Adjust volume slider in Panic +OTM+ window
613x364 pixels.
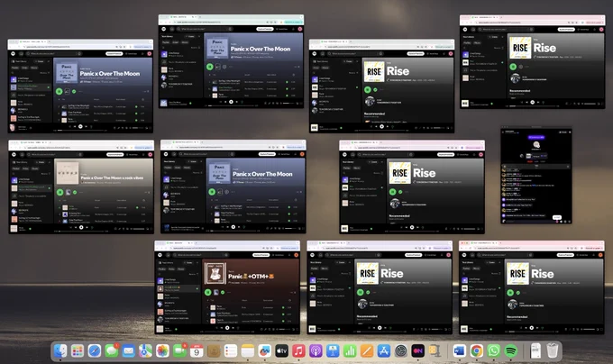coord(283,329)
